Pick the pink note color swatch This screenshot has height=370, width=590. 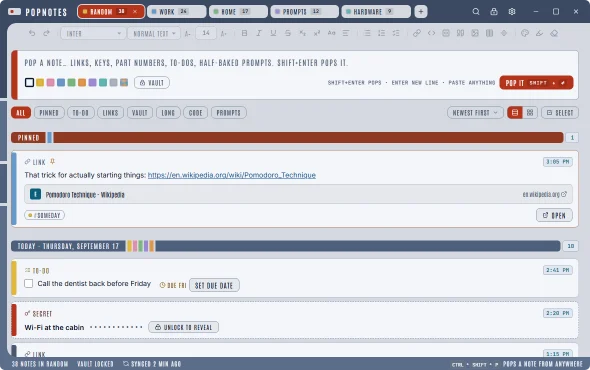pos(50,82)
